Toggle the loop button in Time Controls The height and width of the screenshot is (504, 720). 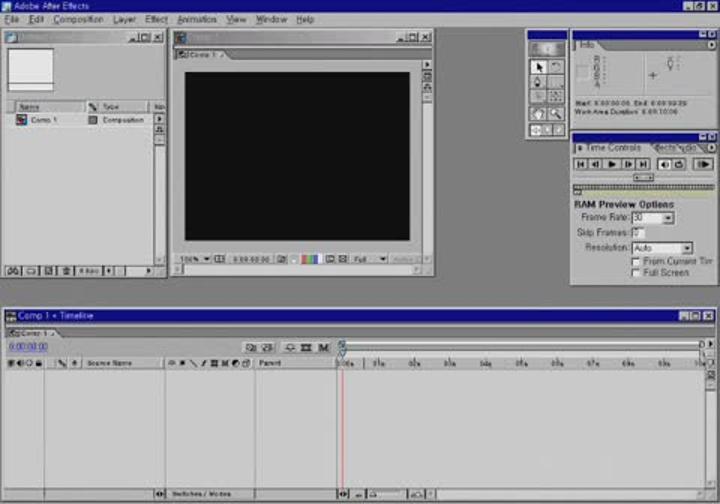(679, 164)
